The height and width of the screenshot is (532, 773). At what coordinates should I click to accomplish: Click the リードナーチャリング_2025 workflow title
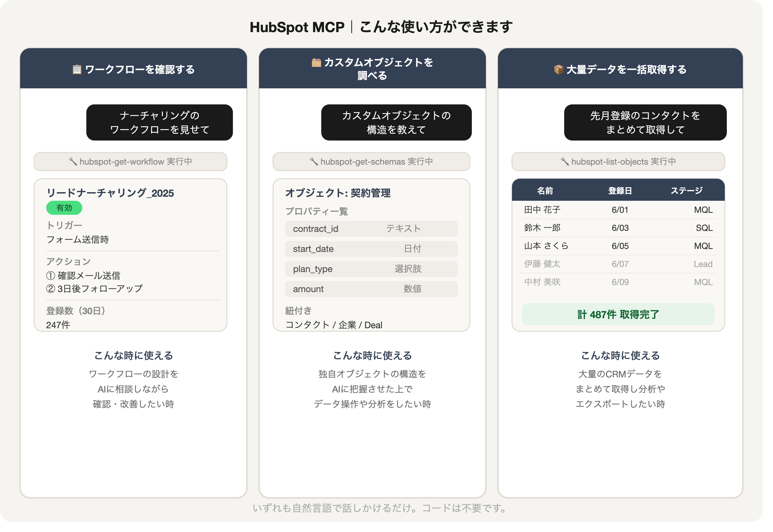110,193
